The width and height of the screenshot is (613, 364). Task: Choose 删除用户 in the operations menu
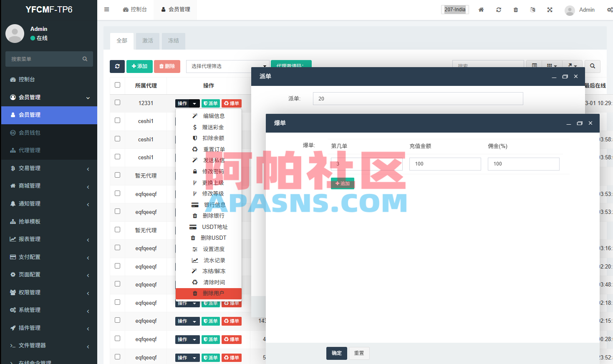click(x=209, y=294)
